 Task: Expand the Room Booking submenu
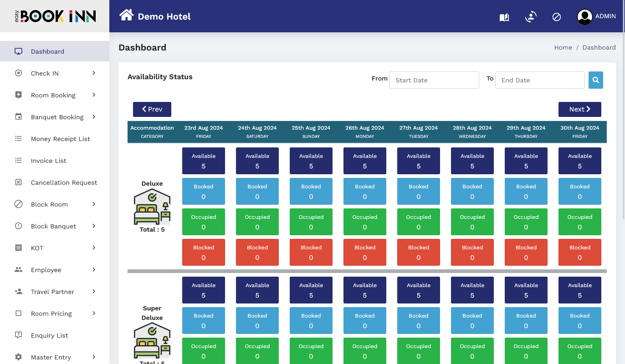coord(55,95)
